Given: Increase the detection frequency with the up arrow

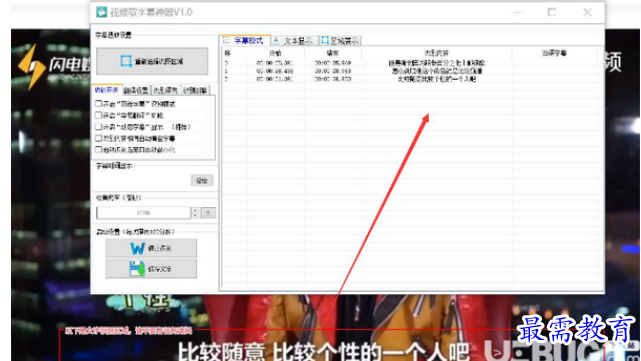Looking at the screenshot, I should (x=195, y=210).
